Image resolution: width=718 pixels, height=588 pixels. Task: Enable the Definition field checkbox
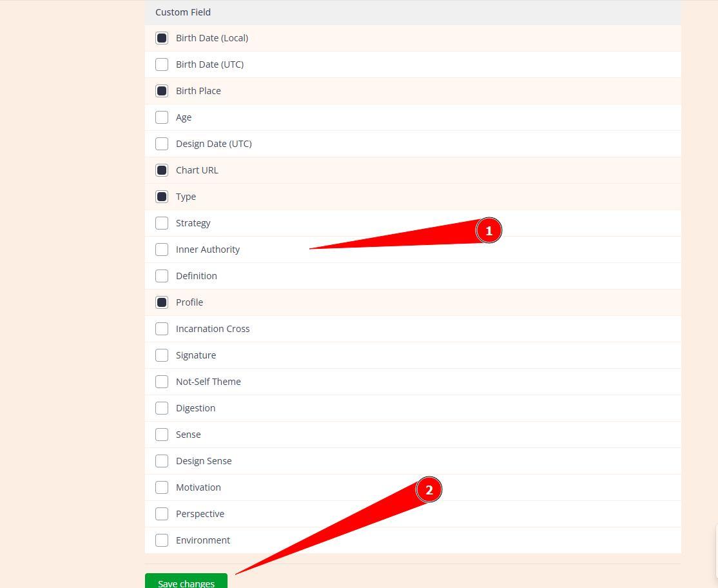point(162,276)
